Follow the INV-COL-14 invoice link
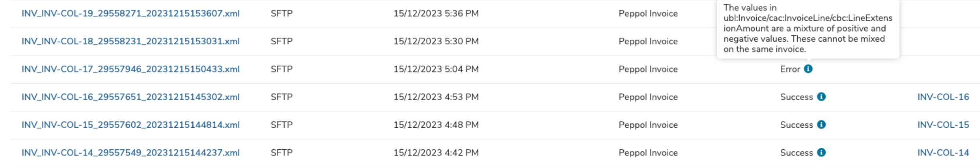980x167 pixels. pyautogui.click(x=943, y=153)
